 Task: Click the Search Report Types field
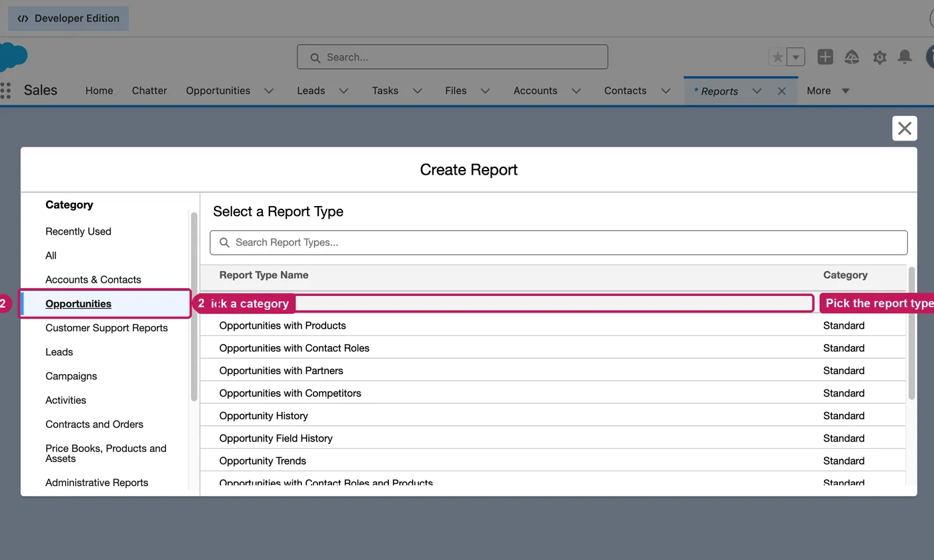coord(558,242)
